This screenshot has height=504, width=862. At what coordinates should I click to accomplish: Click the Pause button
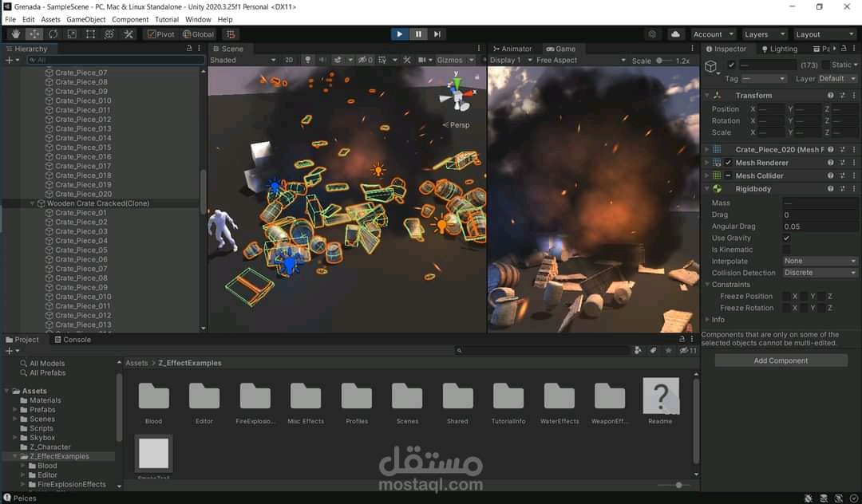click(418, 34)
